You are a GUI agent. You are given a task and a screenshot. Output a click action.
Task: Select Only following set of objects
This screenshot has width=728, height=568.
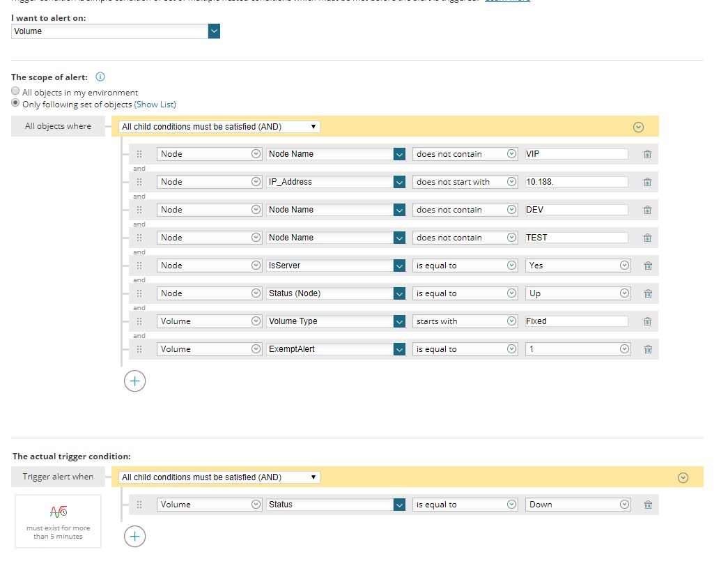pos(15,103)
